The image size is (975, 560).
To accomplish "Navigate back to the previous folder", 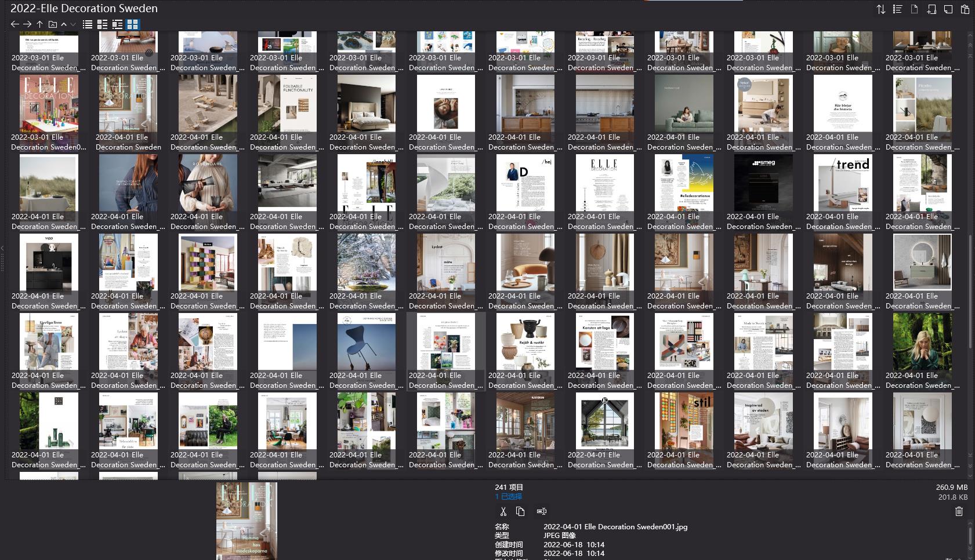I will point(15,24).
